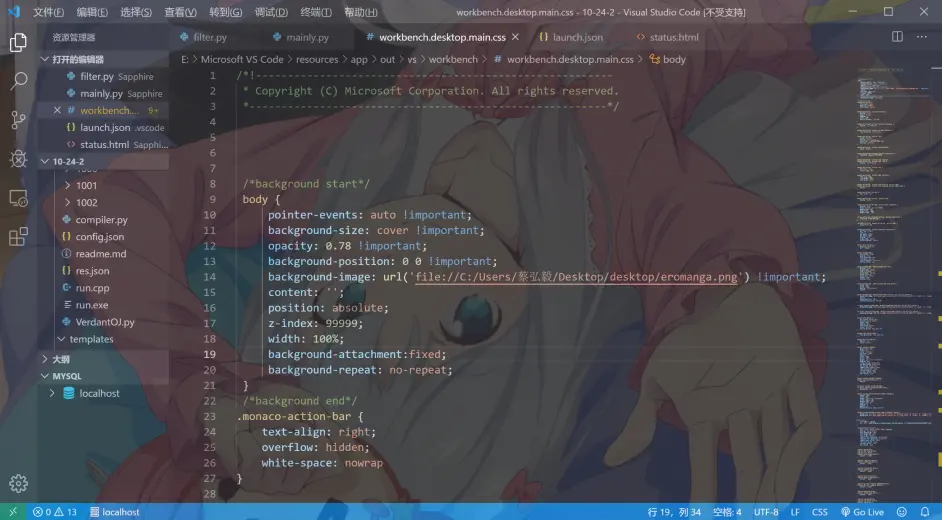Screen dimensions: 942x520
Task: Open the 编辑(E) menu
Action: pos(92,12)
